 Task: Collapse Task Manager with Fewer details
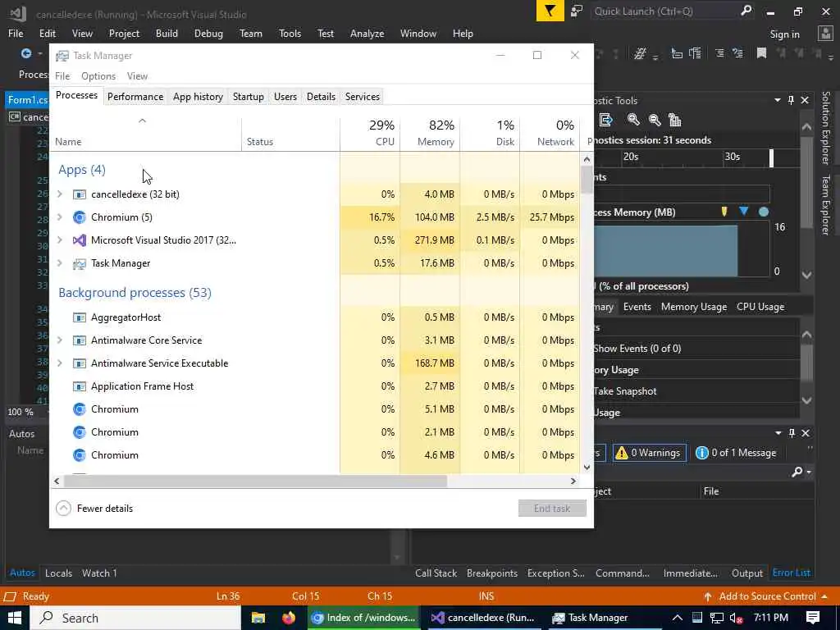[94, 509]
